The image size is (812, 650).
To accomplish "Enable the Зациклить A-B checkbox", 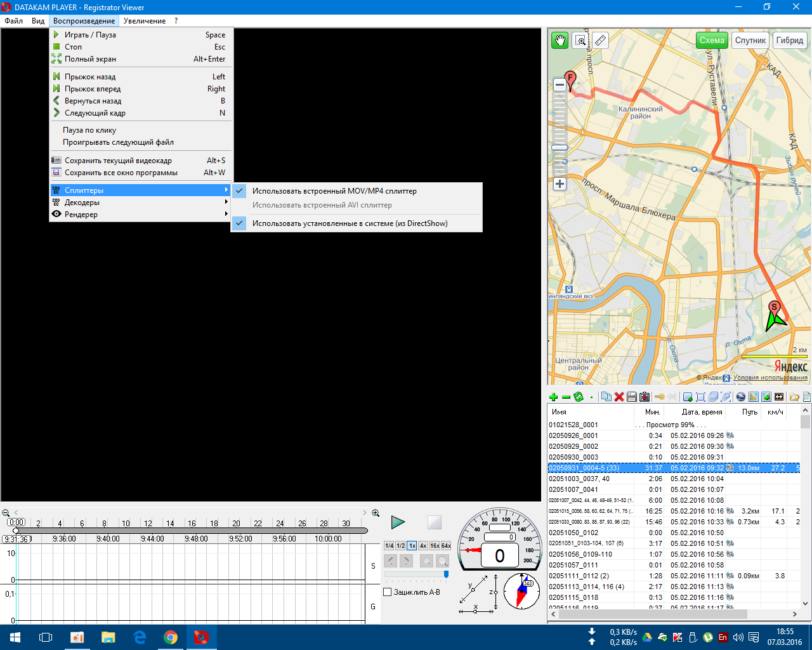I will click(388, 592).
